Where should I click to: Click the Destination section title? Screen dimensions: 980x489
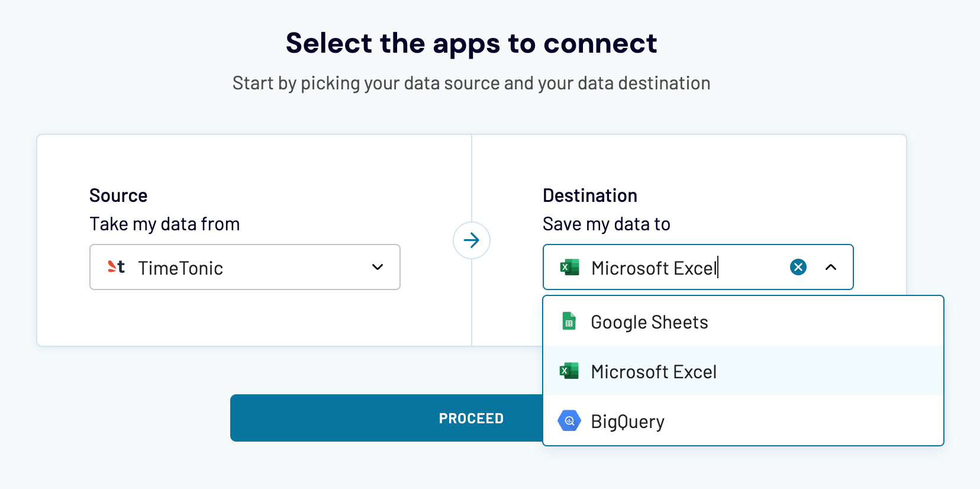589,195
